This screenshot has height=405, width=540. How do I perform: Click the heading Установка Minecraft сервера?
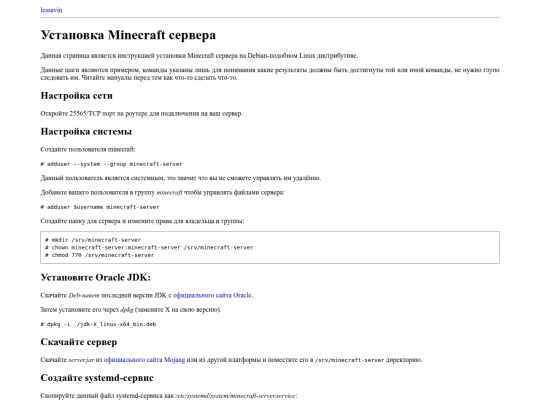pyautogui.click(x=128, y=35)
